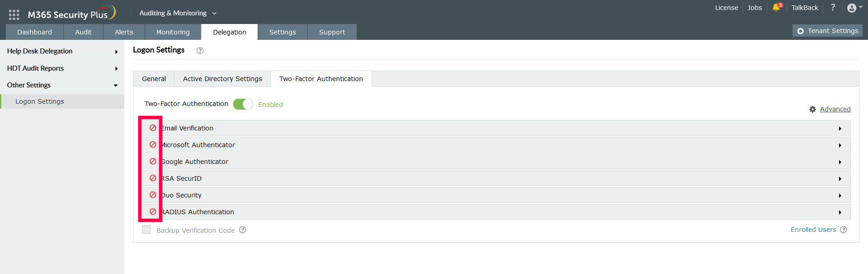Check the Backup Verification Code checkbox
Image resolution: width=868 pixels, height=274 pixels.
146,230
